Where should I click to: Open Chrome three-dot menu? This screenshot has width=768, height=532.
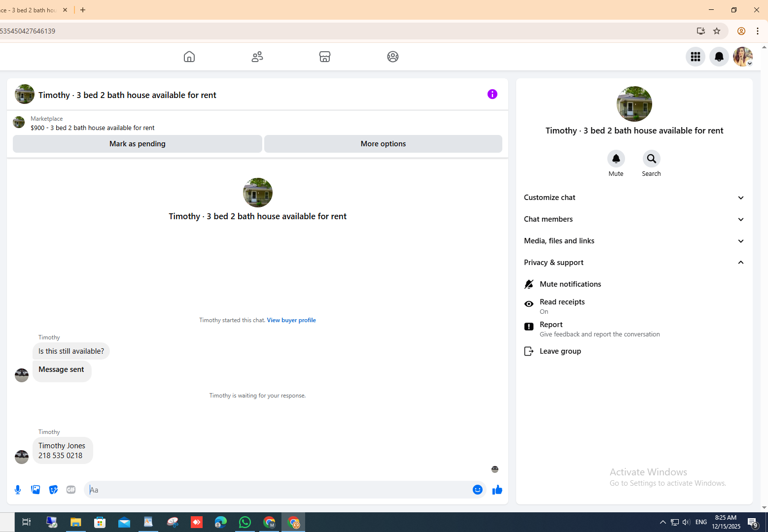[x=758, y=31]
